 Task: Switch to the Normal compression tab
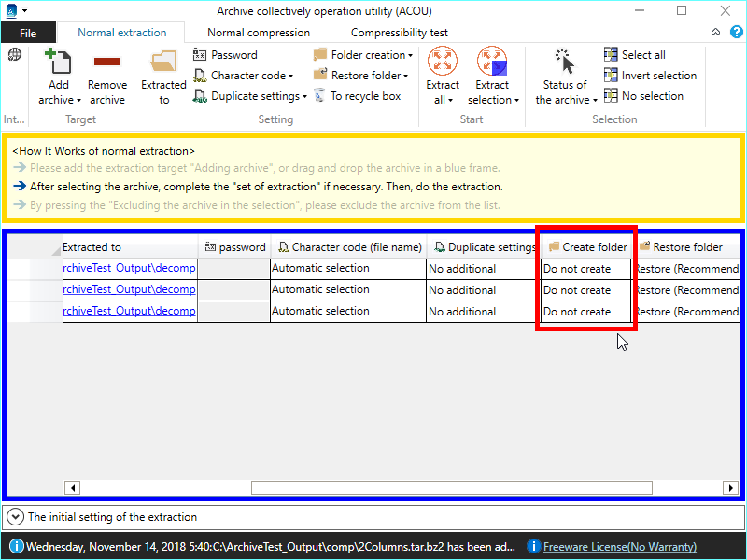click(x=259, y=33)
